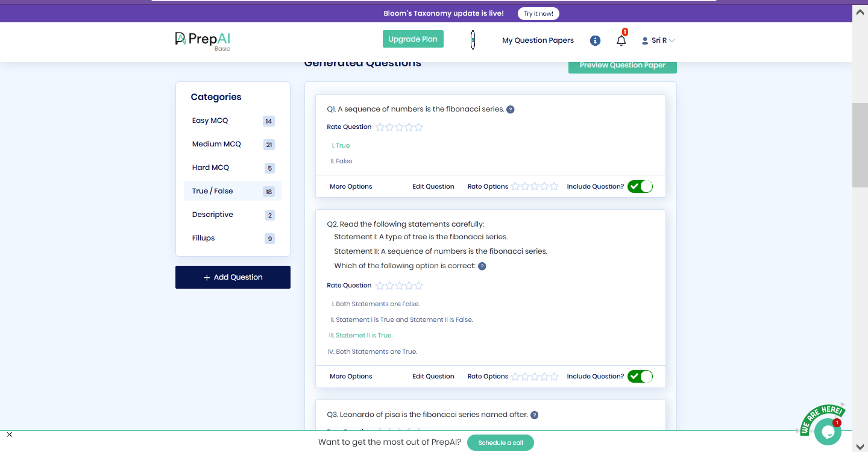Click the notification bell icon
The image size is (868, 452).
pos(621,40)
